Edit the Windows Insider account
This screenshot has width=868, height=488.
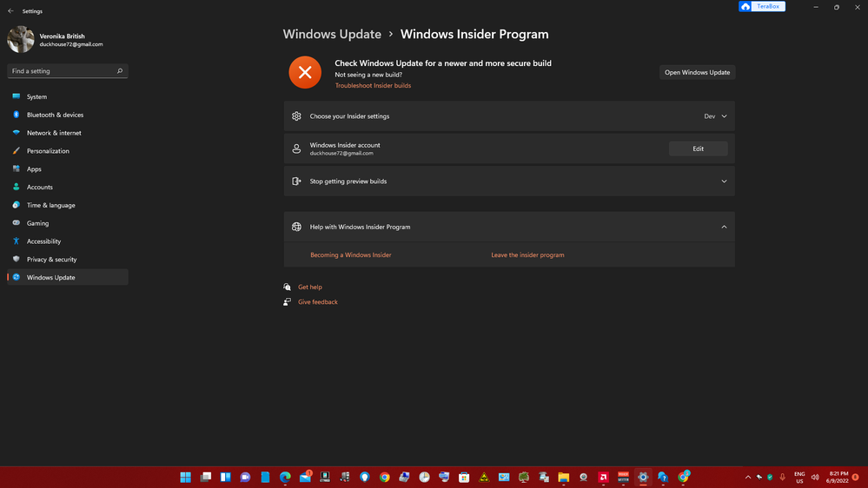tap(698, 148)
